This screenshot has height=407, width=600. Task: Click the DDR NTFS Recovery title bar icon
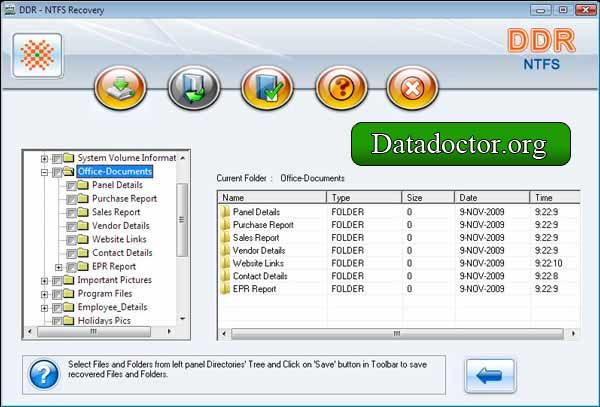(9, 10)
